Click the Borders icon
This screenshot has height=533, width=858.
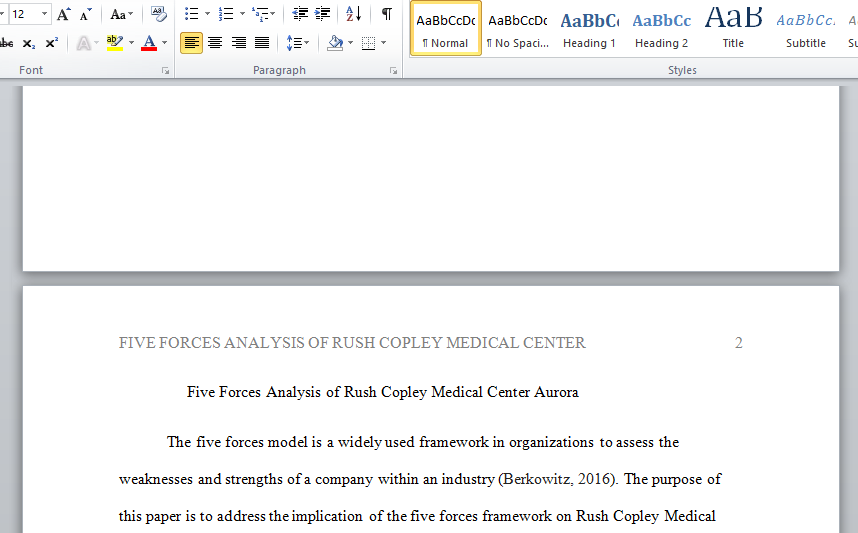369,43
